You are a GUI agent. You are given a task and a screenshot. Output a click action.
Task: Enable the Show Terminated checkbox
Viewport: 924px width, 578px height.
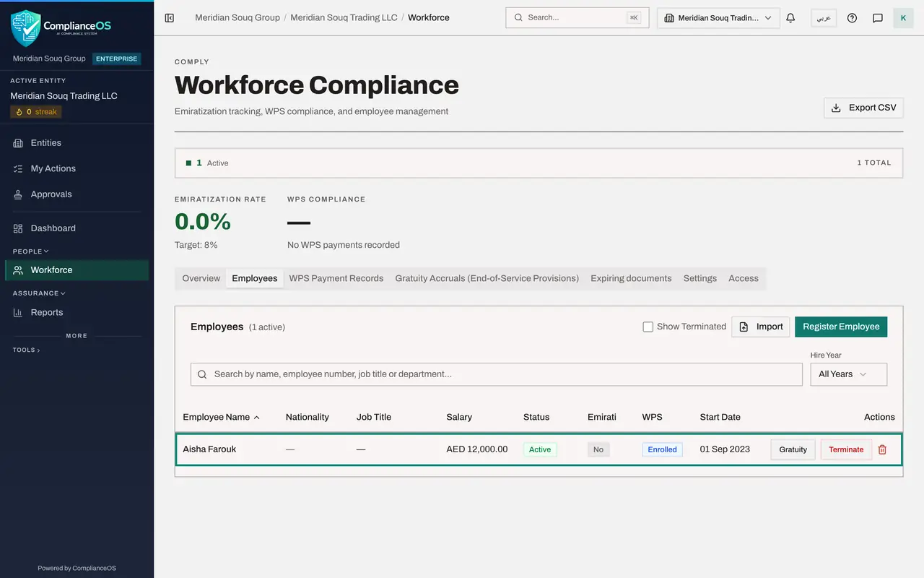tap(648, 327)
